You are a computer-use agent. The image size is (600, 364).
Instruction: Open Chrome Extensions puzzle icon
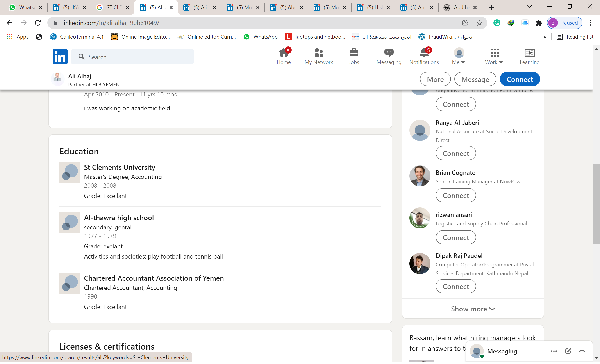[x=539, y=23]
